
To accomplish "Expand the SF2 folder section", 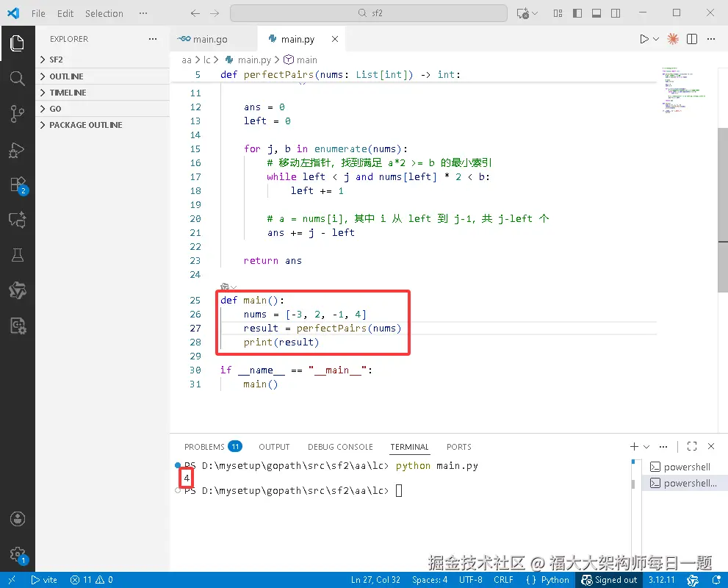I will (x=103, y=60).
